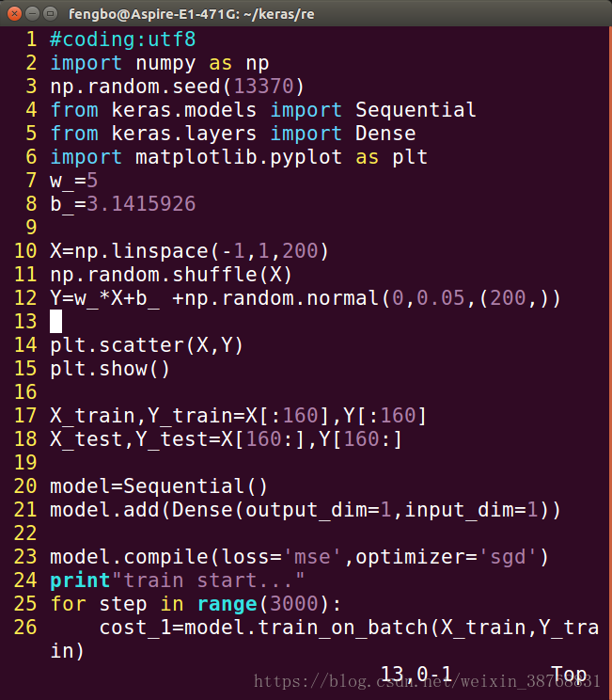
Task: Place cursor on the #coding:utf8 comment line
Action: (x=122, y=40)
